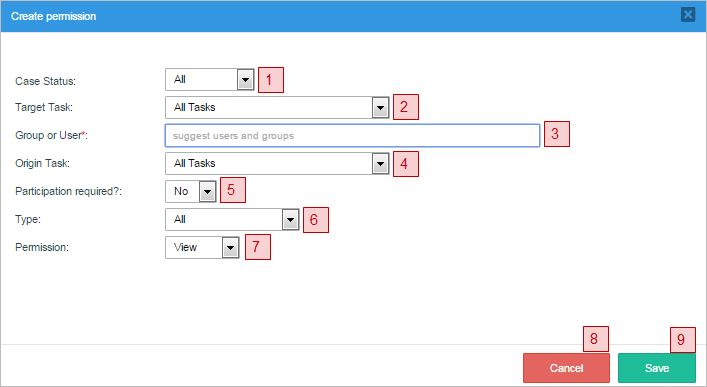
Task: Click the red marker numbered 4
Action: click(x=406, y=164)
